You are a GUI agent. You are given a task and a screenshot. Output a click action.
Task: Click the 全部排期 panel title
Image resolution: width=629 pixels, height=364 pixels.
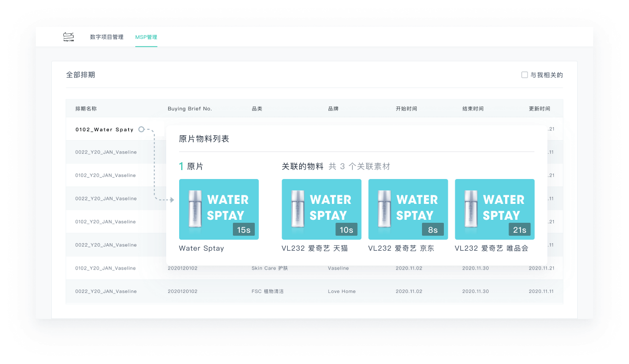[81, 75]
